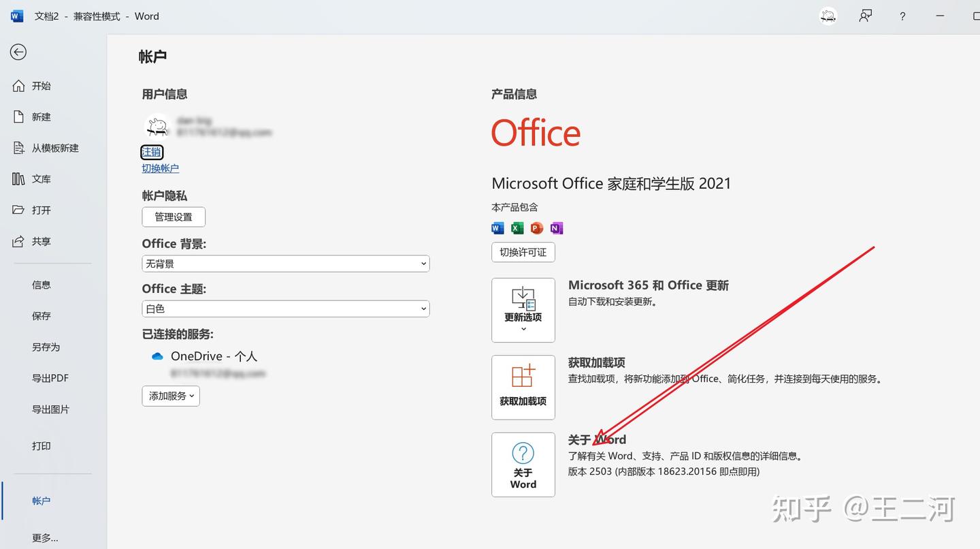Click the 注销 sign out link

[152, 152]
